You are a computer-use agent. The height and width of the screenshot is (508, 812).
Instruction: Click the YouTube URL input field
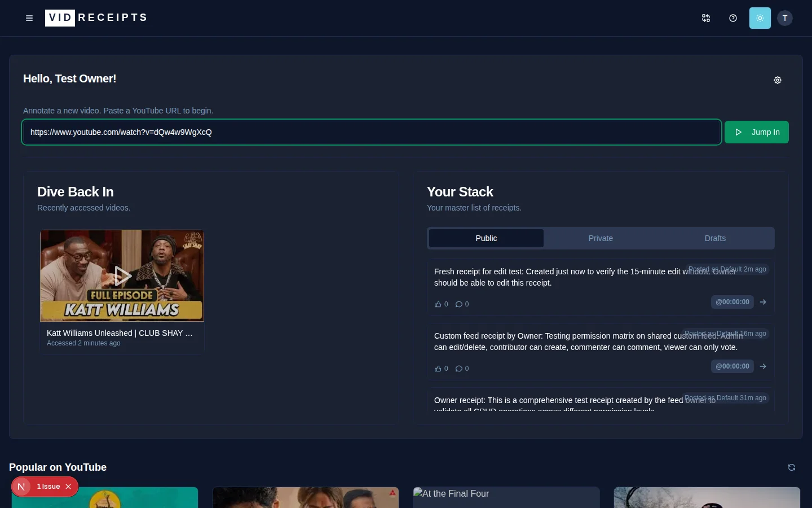[372, 132]
